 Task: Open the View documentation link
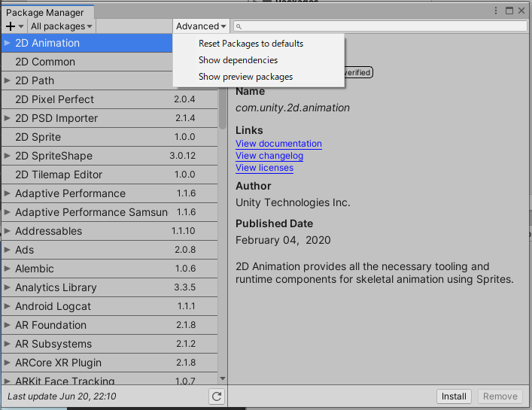[278, 144]
